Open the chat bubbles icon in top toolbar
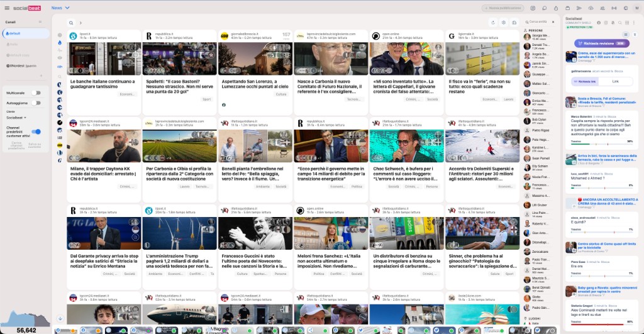644x334 pixels. coord(544,8)
